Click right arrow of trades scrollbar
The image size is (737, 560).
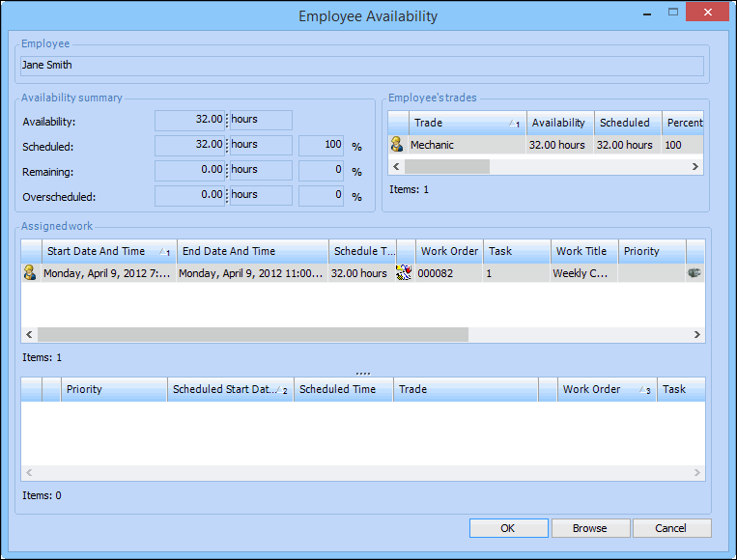coord(695,166)
